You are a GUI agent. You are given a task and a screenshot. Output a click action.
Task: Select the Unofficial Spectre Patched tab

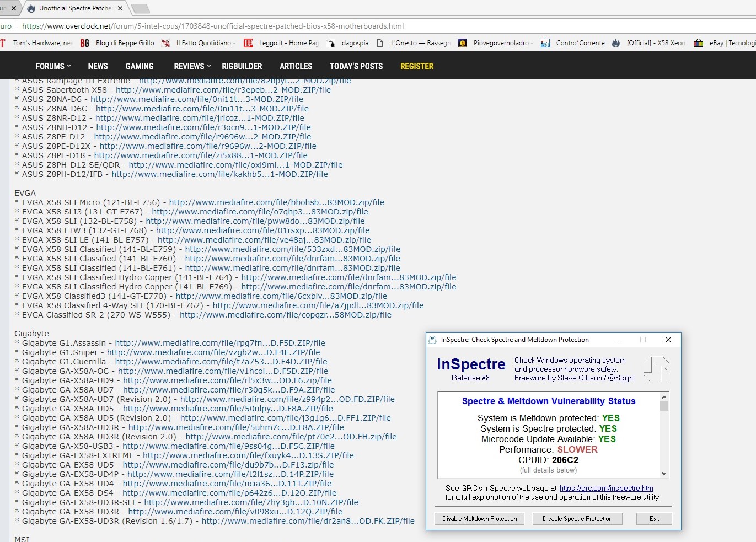click(74, 8)
